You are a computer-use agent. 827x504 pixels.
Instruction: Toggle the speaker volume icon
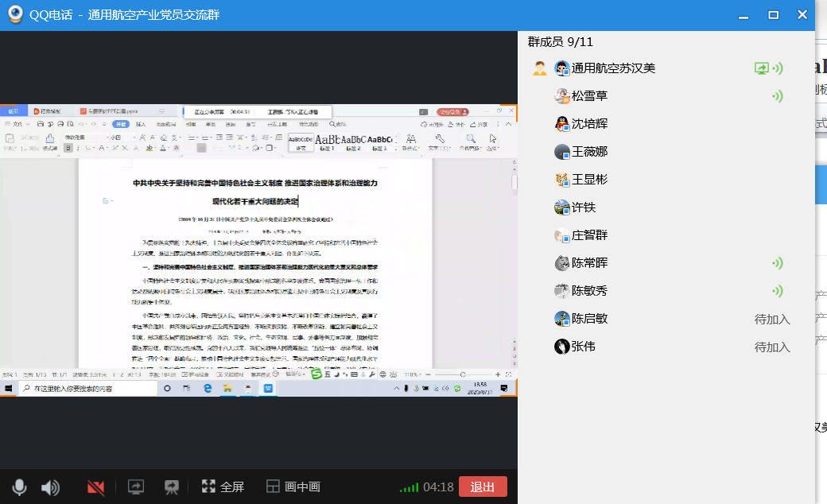click(50, 487)
